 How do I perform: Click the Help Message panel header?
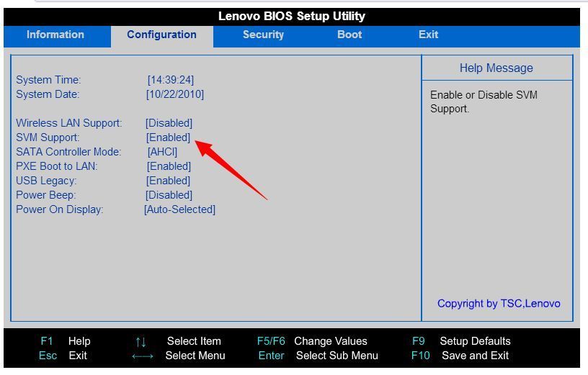pos(496,68)
